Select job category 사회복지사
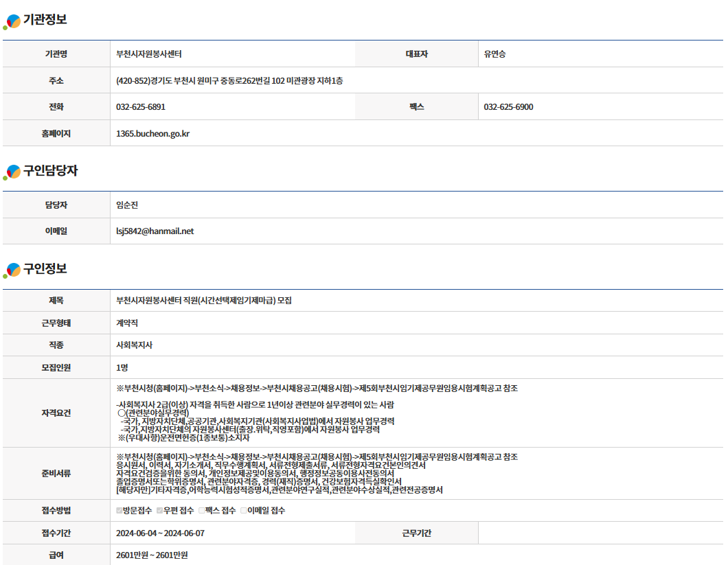The height and width of the screenshot is (565, 728). point(134,345)
